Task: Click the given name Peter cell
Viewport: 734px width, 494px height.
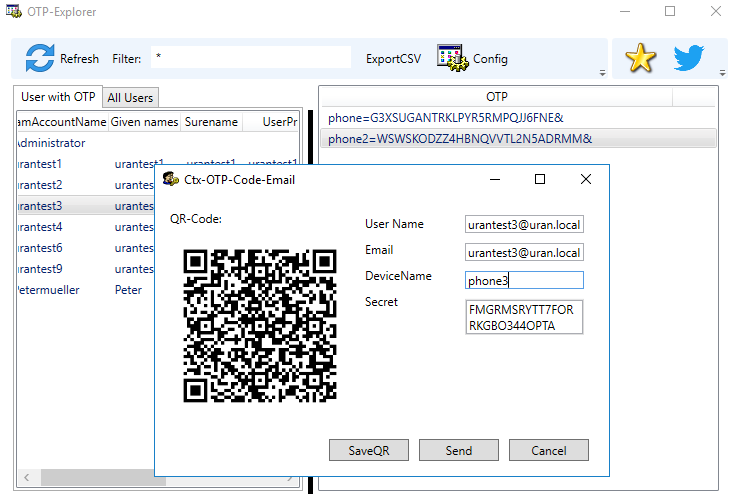Action: click(x=128, y=290)
